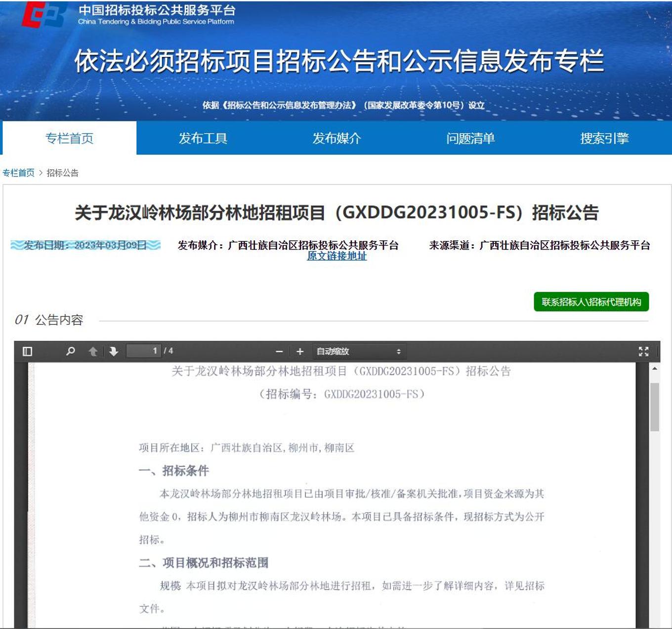Click the PDF viewer vertical scrollbar thumb
672x629 pixels.
[655, 406]
